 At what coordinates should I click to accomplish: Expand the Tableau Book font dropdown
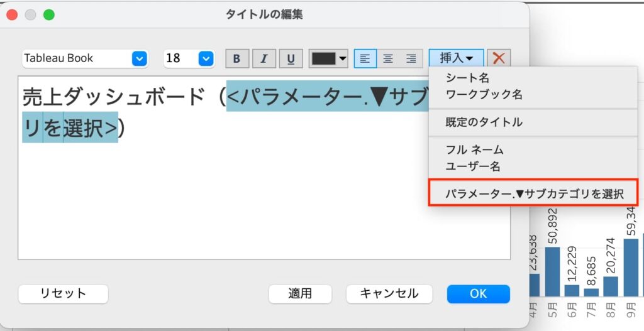pyautogui.click(x=139, y=58)
